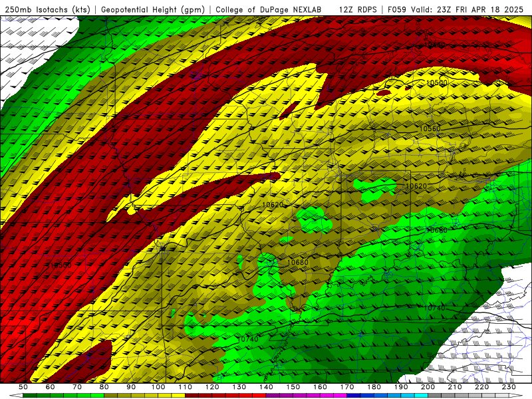This screenshot has width=532, height=399.
Task: Click the '200' color scale value
Action: [x=428, y=387]
